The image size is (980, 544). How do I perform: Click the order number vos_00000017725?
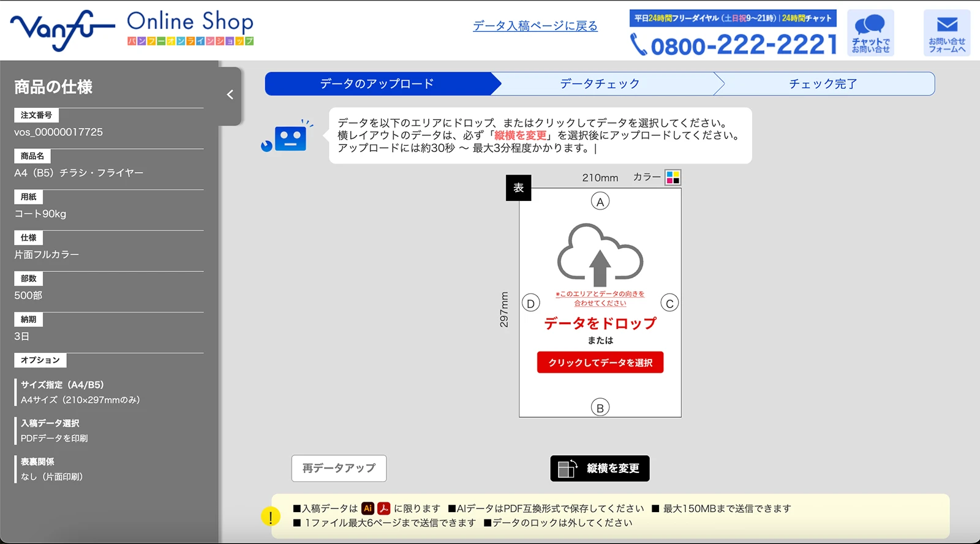[59, 132]
